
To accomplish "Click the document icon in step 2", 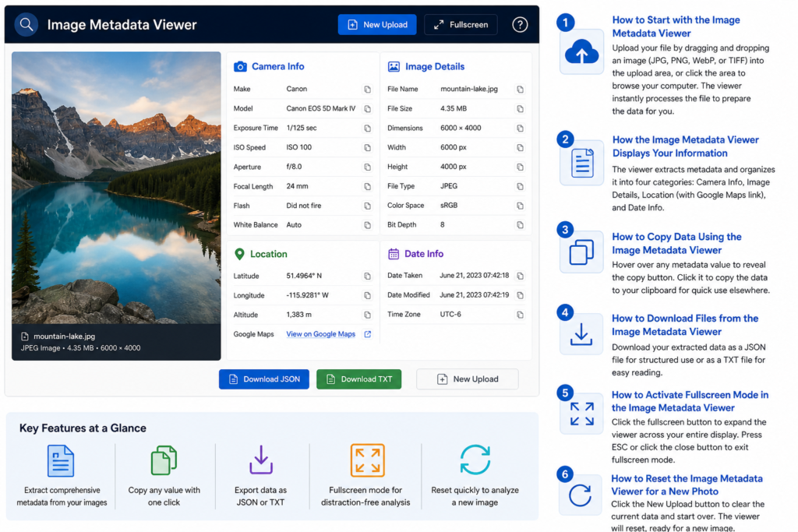I will pos(582,163).
